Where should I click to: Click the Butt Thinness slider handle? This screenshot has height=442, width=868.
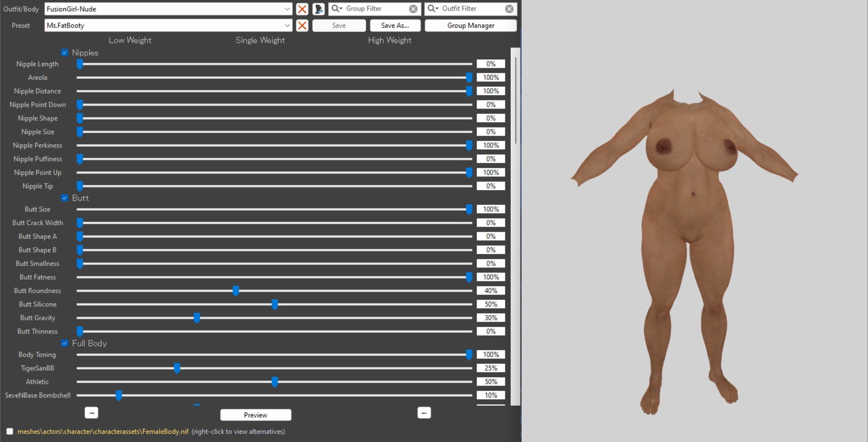80,332
